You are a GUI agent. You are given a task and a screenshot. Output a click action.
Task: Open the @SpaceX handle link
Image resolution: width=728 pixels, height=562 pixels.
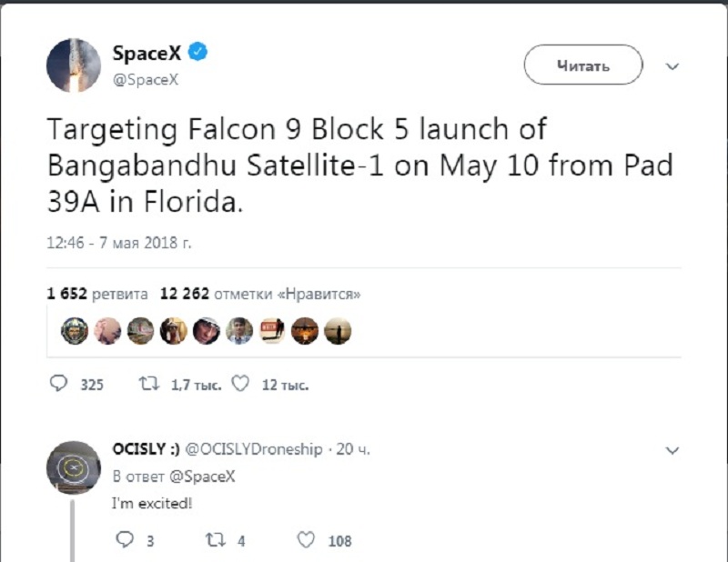pyautogui.click(x=146, y=79)
